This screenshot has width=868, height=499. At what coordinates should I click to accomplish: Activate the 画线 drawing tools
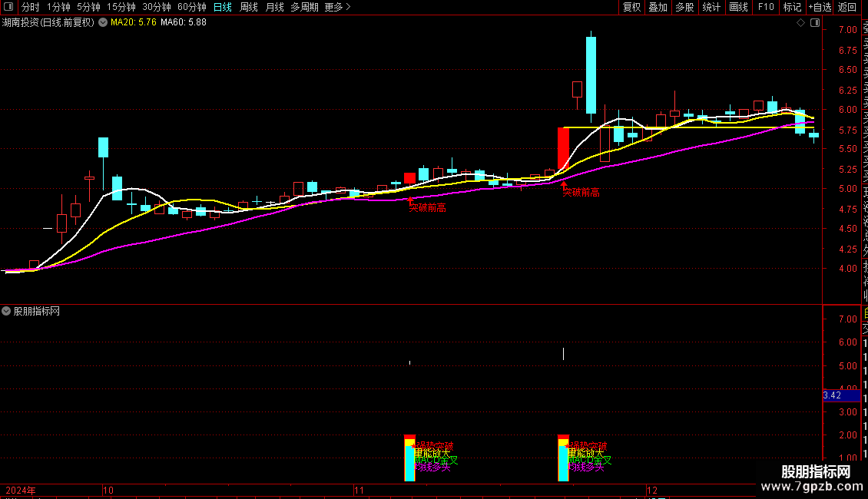738,7
